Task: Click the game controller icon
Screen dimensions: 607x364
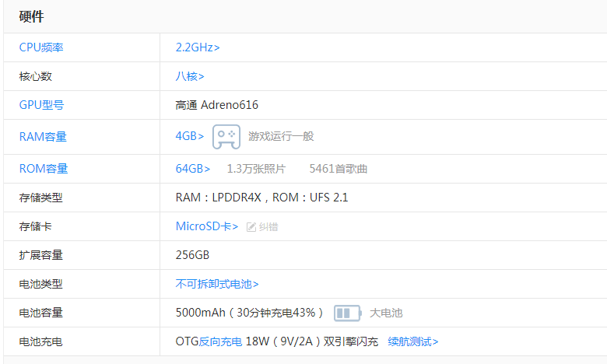Action: click(226, 137)
